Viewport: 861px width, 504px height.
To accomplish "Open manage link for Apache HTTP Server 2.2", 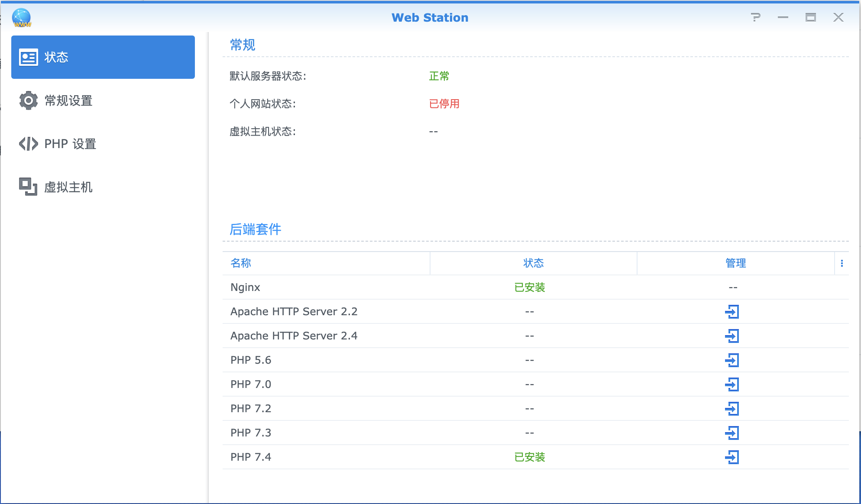I will click(x=732, y=311).
